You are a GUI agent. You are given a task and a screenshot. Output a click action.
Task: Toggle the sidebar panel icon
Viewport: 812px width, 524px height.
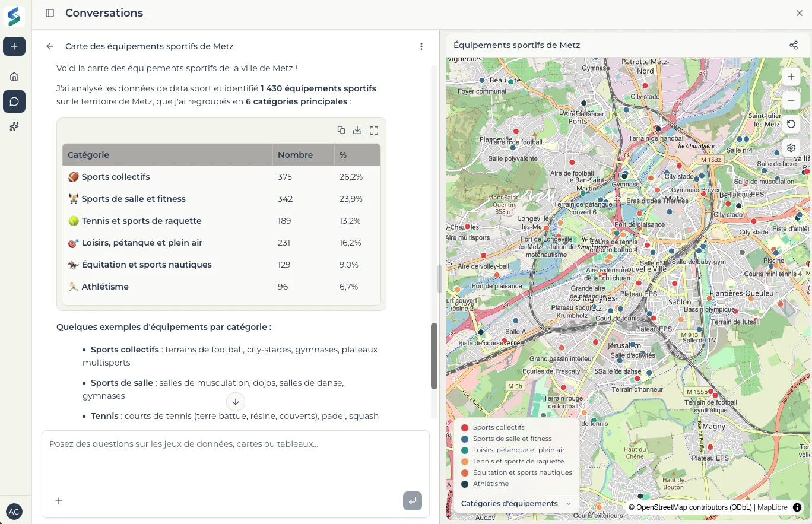tap(50, 13)
